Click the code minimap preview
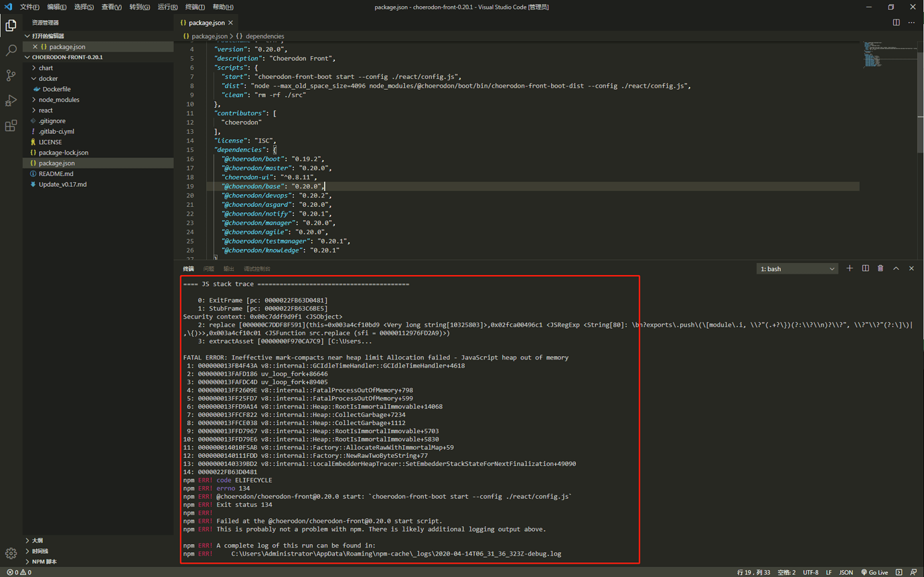This screenshot has height=577, width=924. click(889, 55)
